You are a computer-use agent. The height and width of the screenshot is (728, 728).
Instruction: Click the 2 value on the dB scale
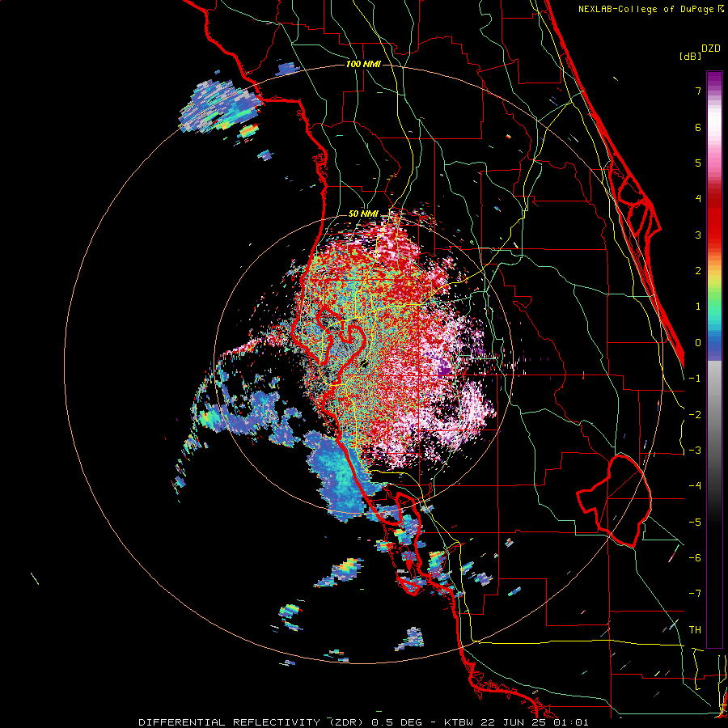click(x=698, y=271)
